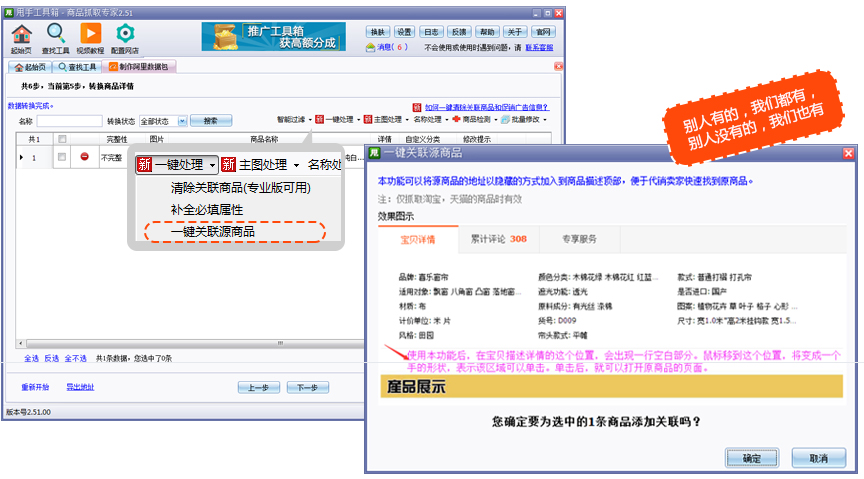Screen dimensions: 864x479
Task: Open the enlarged 一键处理 dropdown
Action: pos(176,164)
